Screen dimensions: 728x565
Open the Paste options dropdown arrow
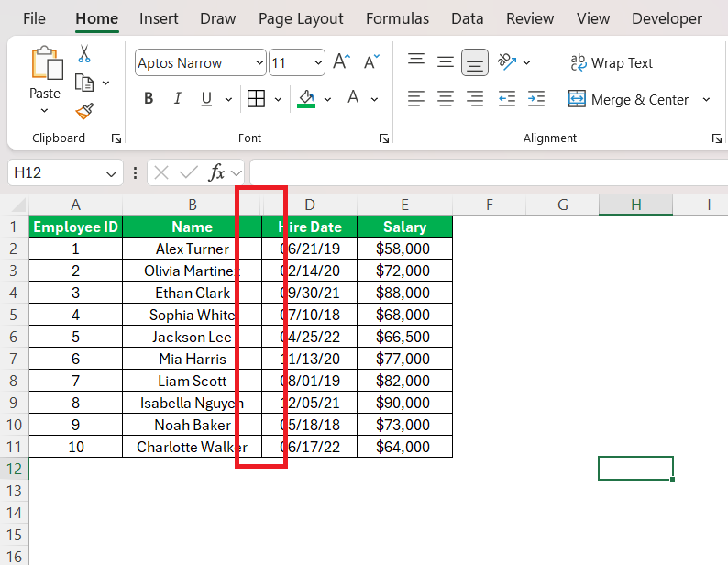point(44,111)
